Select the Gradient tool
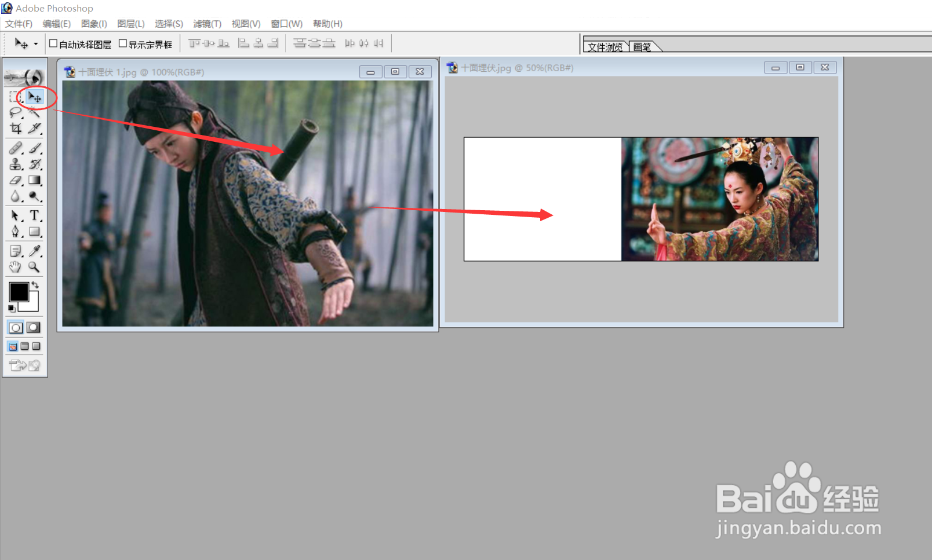Screen dimensions: 932x560 (35, 181)
